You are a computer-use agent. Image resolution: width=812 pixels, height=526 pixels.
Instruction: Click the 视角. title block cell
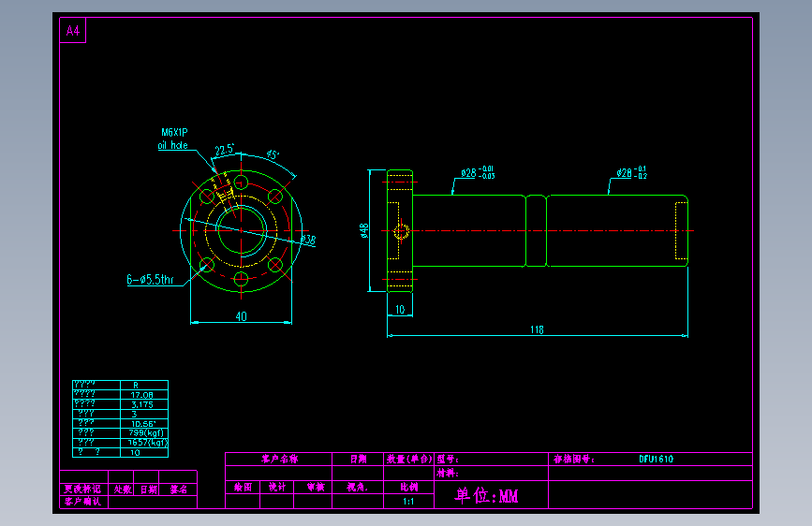coord(358,488)
